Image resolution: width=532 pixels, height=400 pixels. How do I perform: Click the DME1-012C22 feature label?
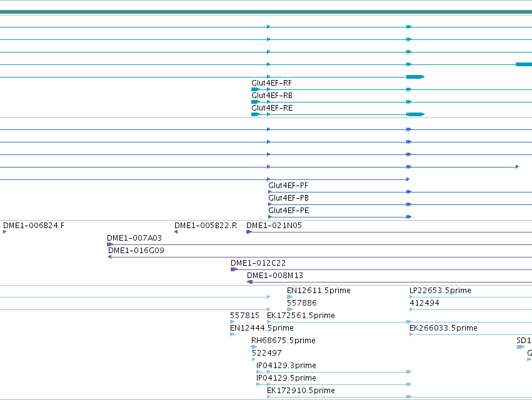[258, 263]
